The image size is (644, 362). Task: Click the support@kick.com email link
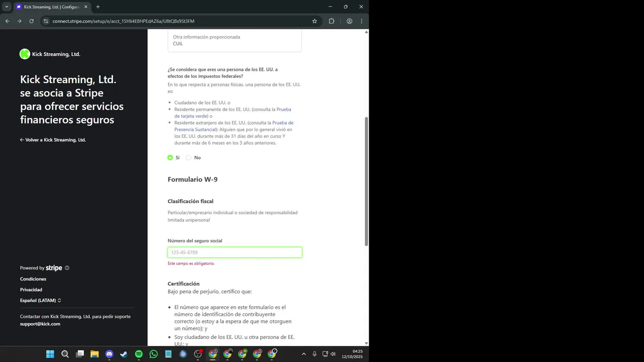click(40, 324)
